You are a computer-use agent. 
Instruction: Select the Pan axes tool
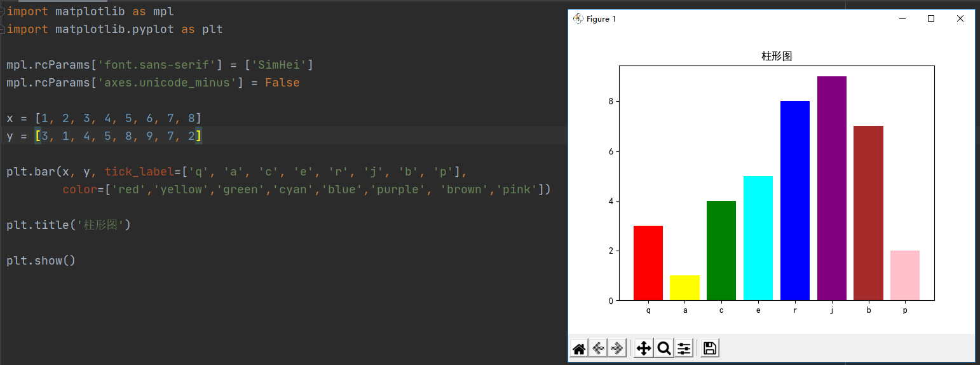point(644,348)
